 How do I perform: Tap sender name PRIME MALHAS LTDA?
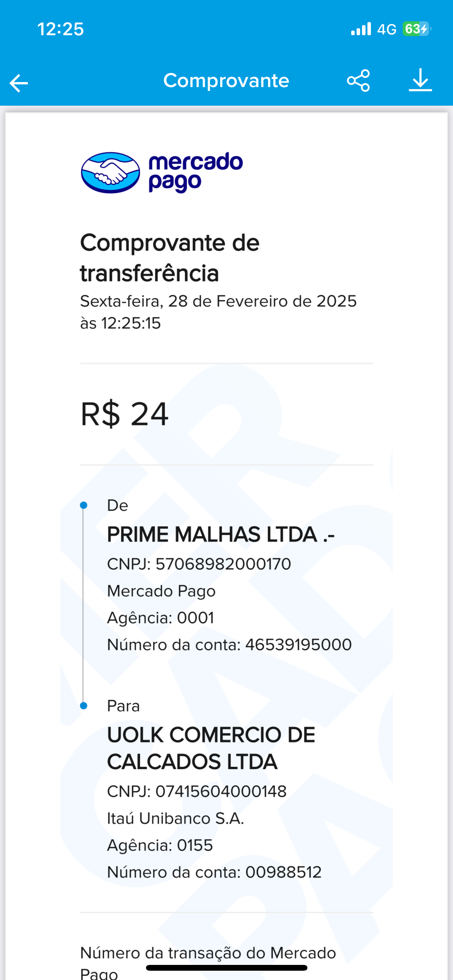[221, 535]
